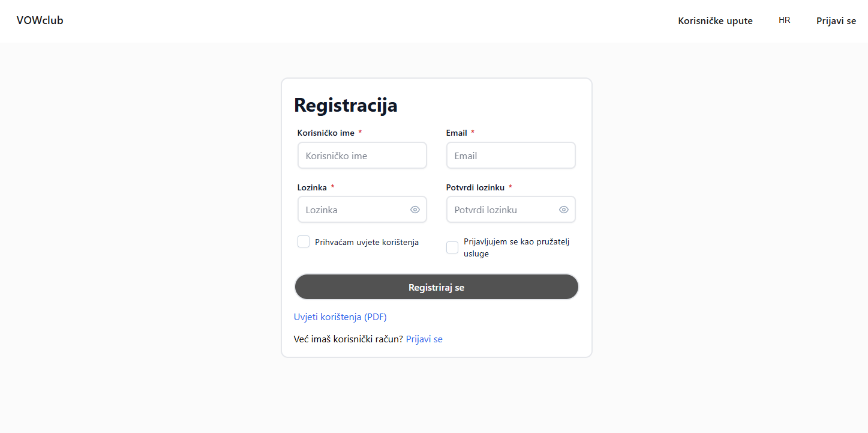Enable Prijavljujem se kao pružatelj usluge checkbox
Image resolution: width=868 pixels, height=433 pixels.
[x=452, y=247]
